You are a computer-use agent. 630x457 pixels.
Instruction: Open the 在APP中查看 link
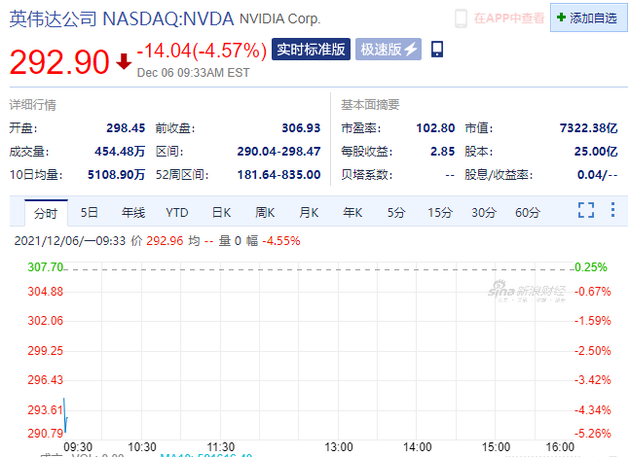(509, 18)
